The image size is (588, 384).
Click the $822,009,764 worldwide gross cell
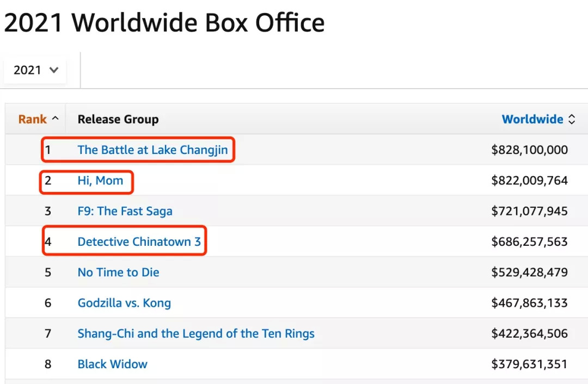(529, 181)
